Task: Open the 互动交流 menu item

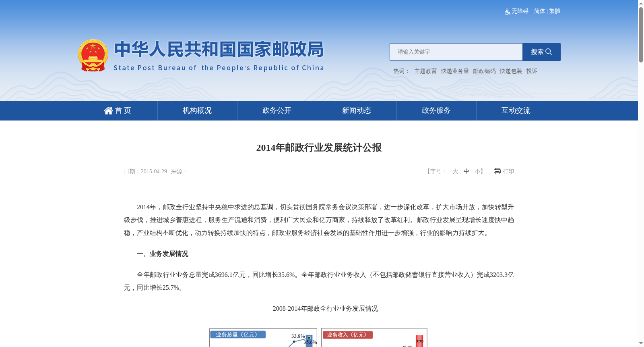Action: pyautogui.click(x=516, y=110)
